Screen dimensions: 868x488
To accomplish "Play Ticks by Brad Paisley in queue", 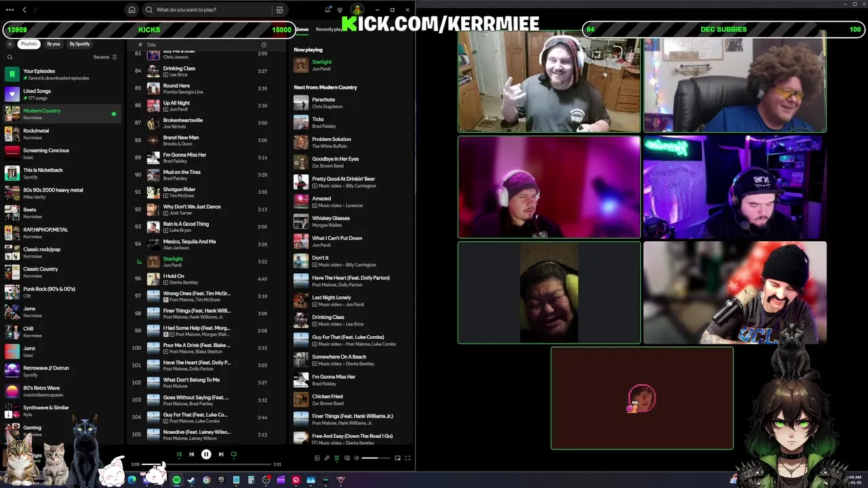I will pyautogui.click(x=350, y=123).
